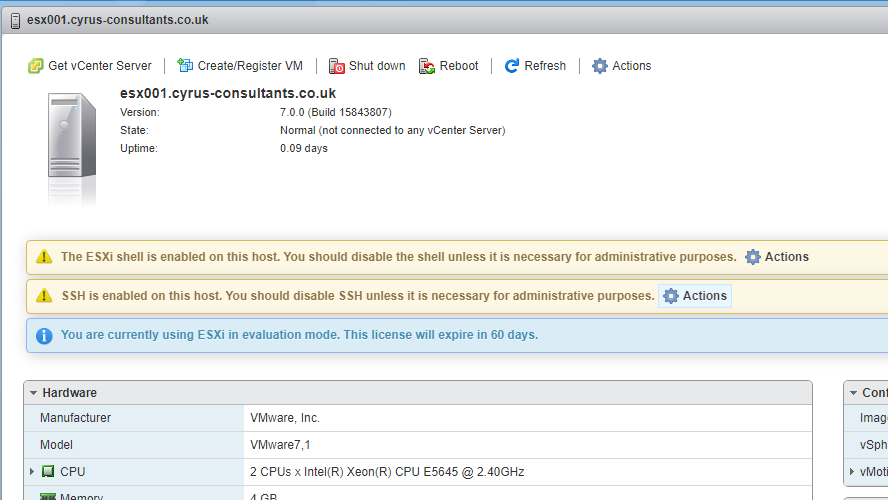Click Manufacturer value VMware, Inc.
Screen dimensions: 888x500
point(285,418)
